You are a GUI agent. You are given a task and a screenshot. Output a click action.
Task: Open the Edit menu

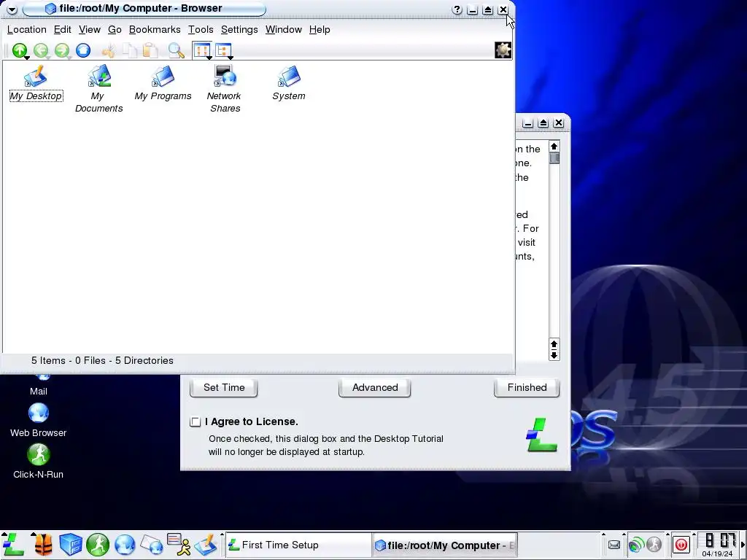point(63,29)
